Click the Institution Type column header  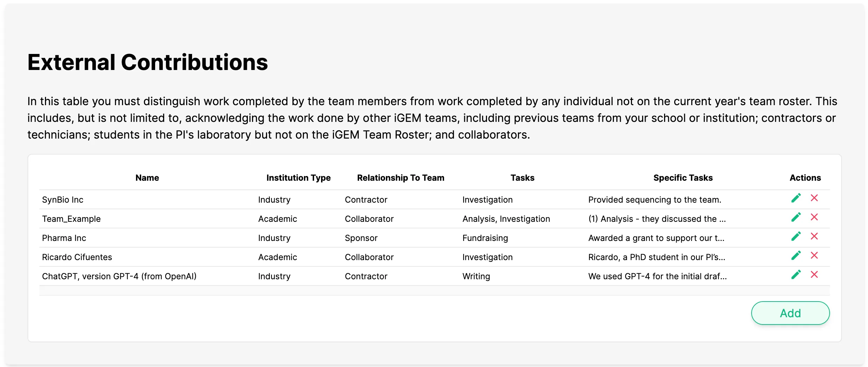298,178
